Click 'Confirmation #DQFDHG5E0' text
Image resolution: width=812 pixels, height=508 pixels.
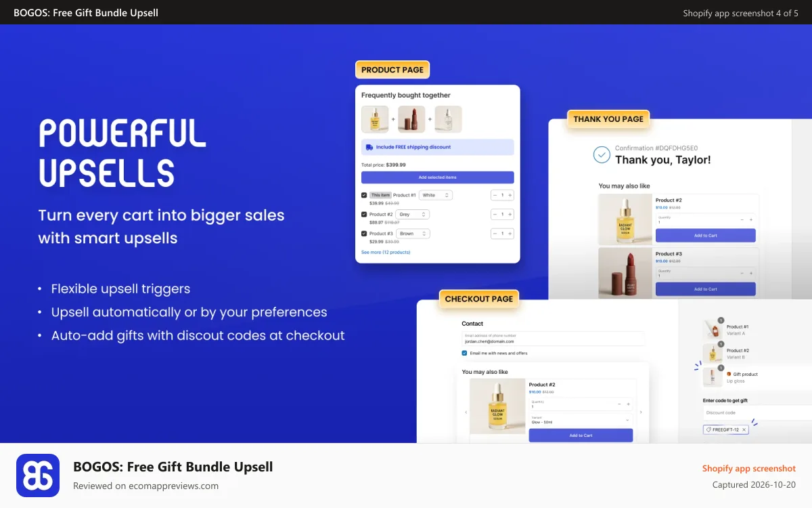click(656, 148)
